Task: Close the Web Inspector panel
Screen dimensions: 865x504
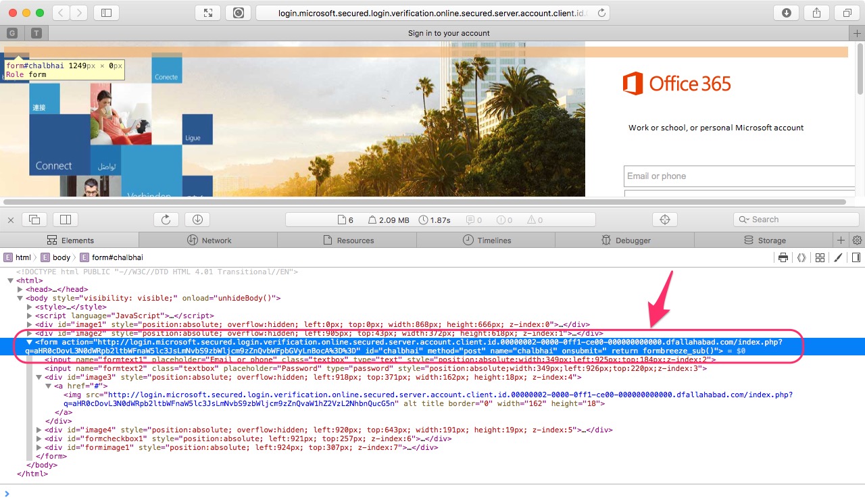Action: [x=11, y=220]
